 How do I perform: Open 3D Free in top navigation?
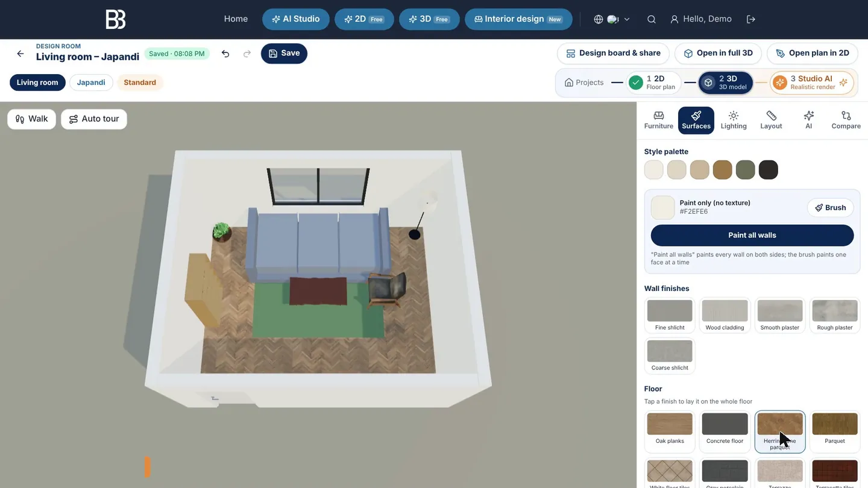[x=429, y=19]
